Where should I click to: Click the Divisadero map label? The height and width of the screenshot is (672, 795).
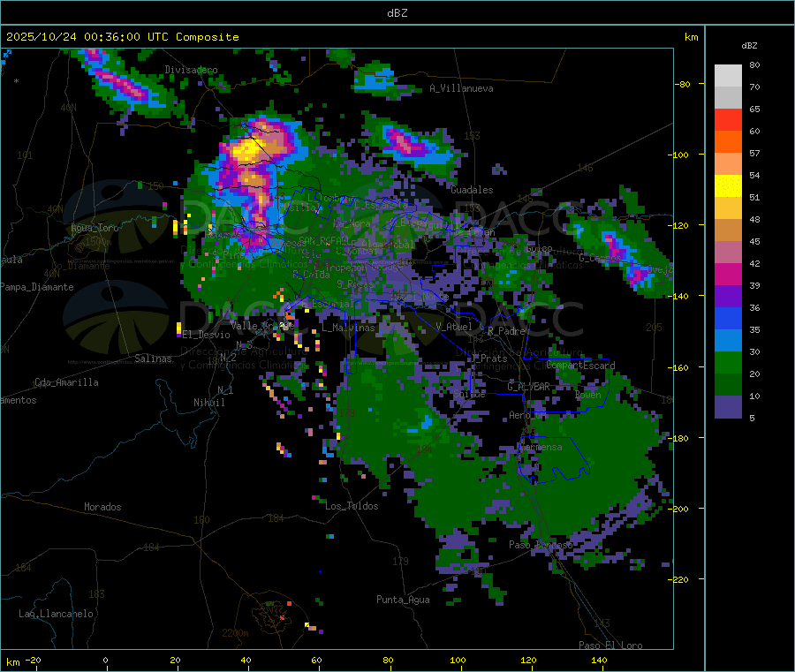191,70
